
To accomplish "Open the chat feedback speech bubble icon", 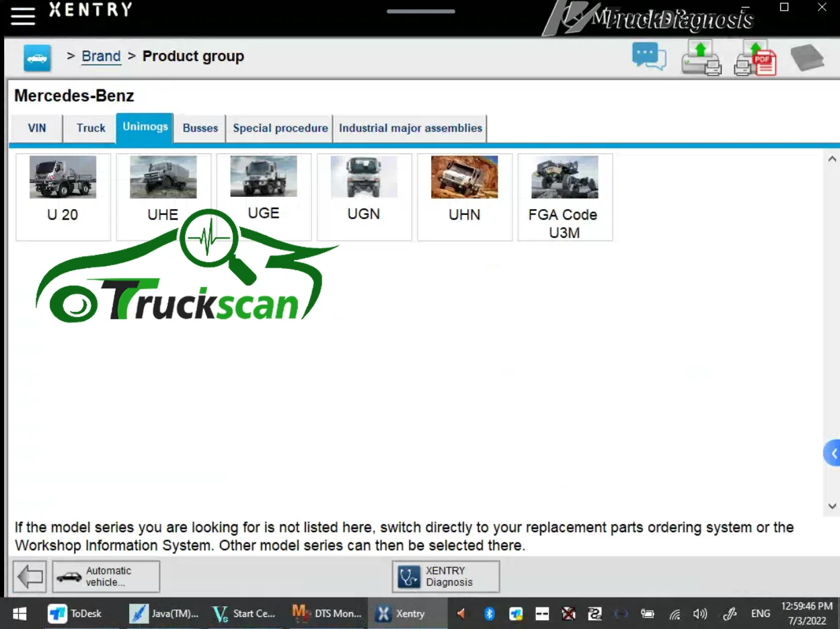I will pyautogui.click(x=649, y=57).
